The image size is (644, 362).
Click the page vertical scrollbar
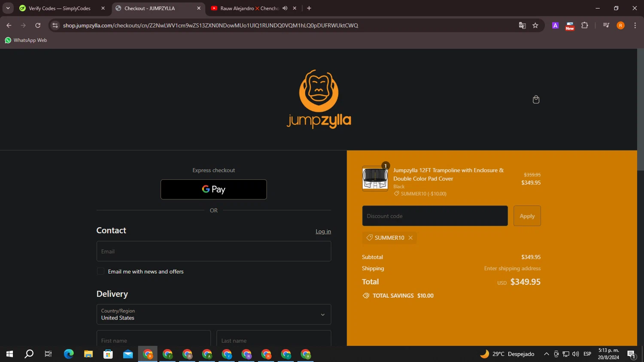click(x=640, y=110)
